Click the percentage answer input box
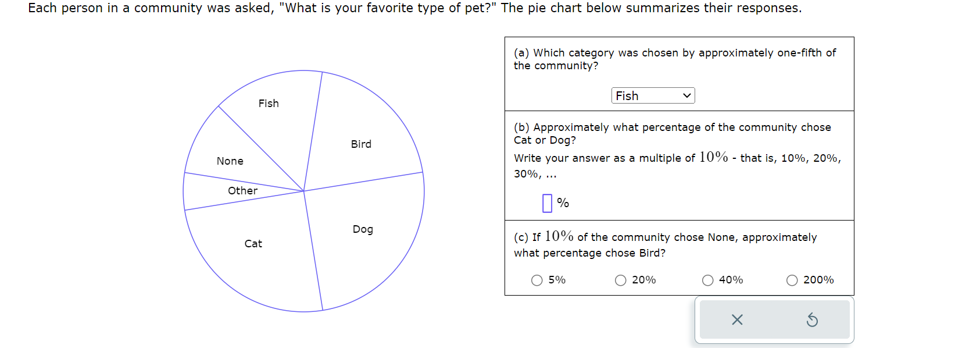Image resolution: width=980 pixels, height=348 pixels. pyautogui.click(x=547, y=203)
